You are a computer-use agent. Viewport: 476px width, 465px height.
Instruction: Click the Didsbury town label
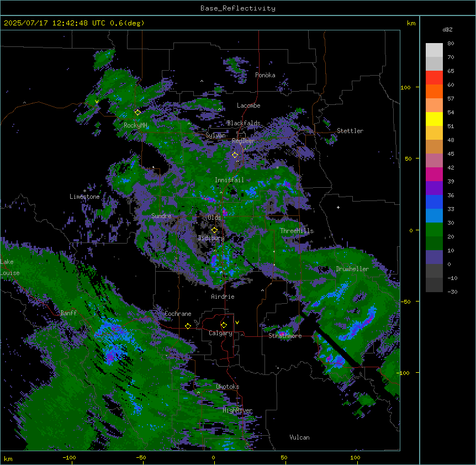[x=211, y=238]
